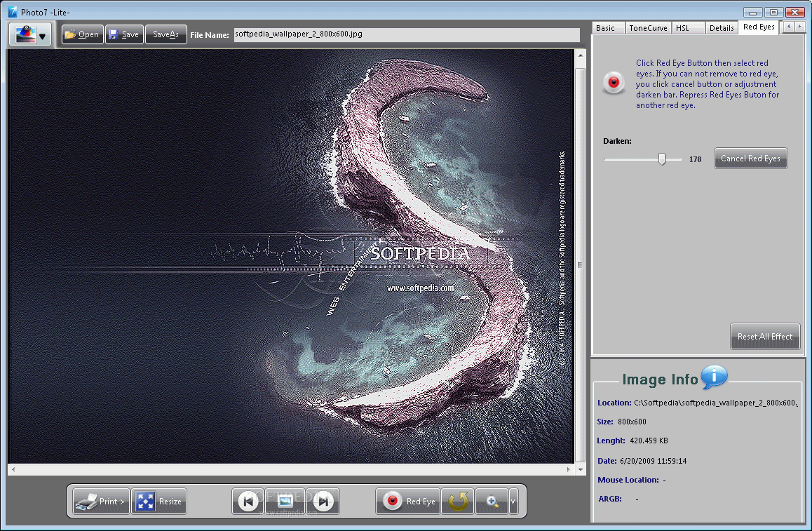This screenshot has width=812, height=531.
Task: Click the Image Info blue info icon
Action: (714, 376)
